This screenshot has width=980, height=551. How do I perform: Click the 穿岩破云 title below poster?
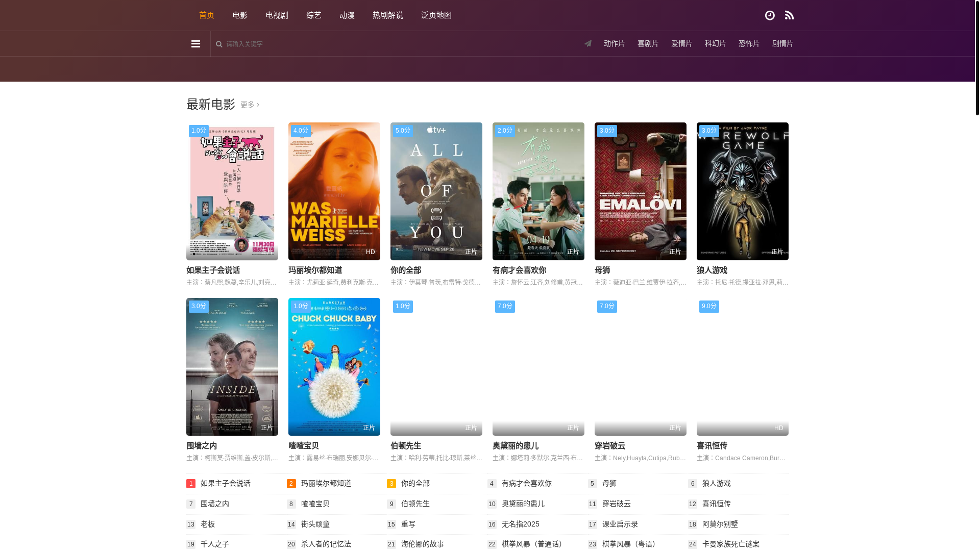(610, 446)
